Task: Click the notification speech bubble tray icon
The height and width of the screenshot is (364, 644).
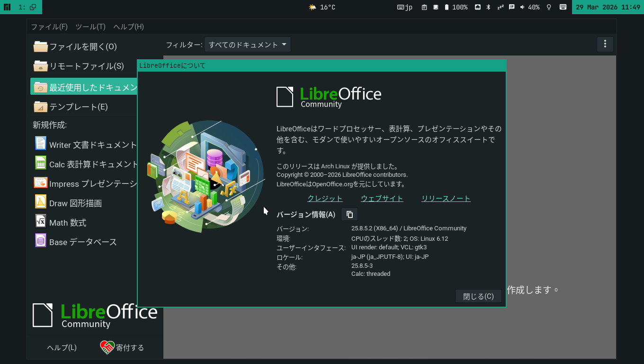Action: pos(511,7)
